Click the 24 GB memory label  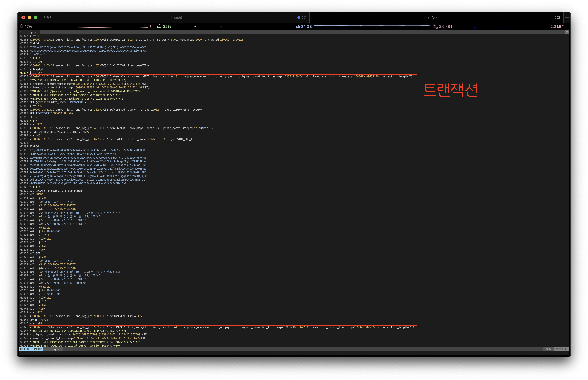click(x=306, y=26)
